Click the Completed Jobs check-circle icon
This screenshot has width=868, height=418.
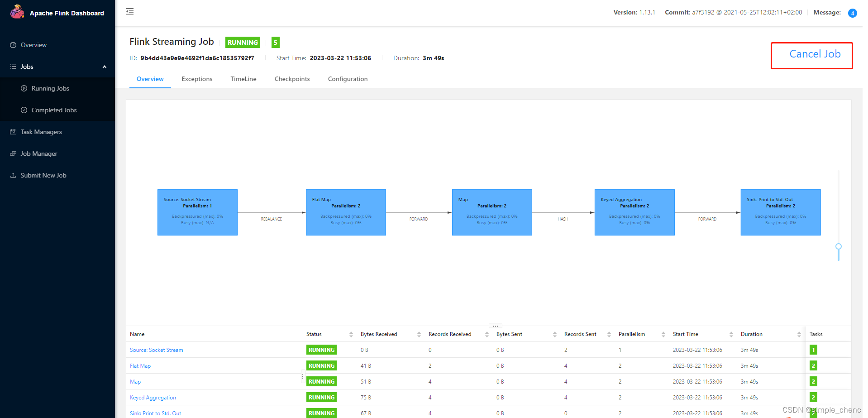click(24, 110)
